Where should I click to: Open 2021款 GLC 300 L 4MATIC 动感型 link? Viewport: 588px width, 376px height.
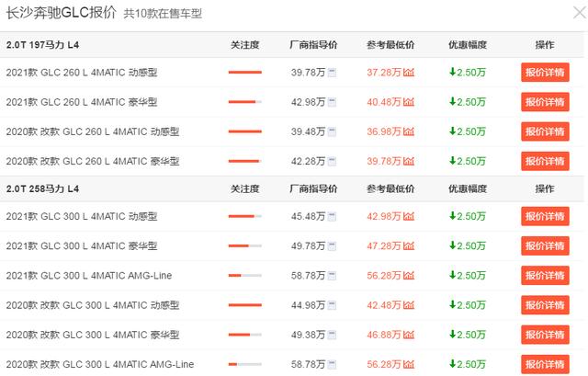(82, 217)
